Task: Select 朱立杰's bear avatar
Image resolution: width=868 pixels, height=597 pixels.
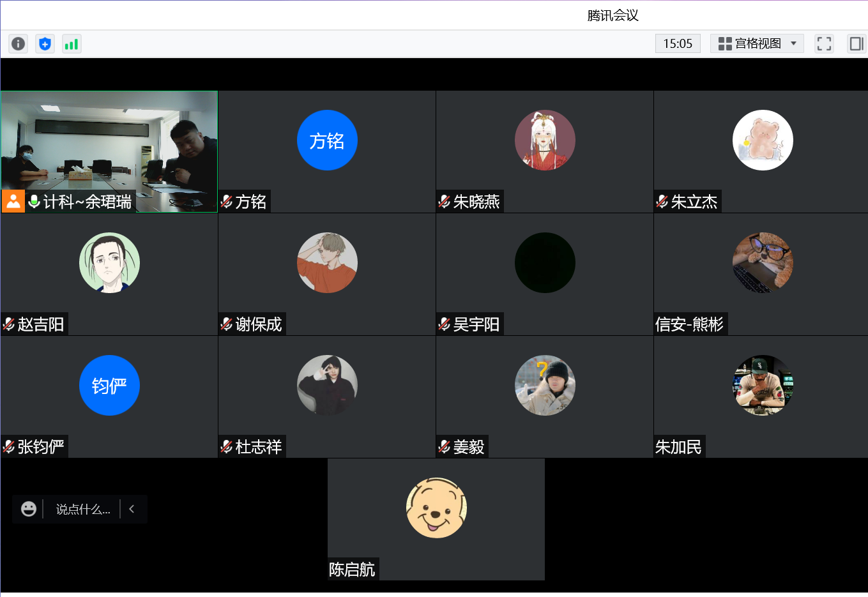Action: point(763,140)
